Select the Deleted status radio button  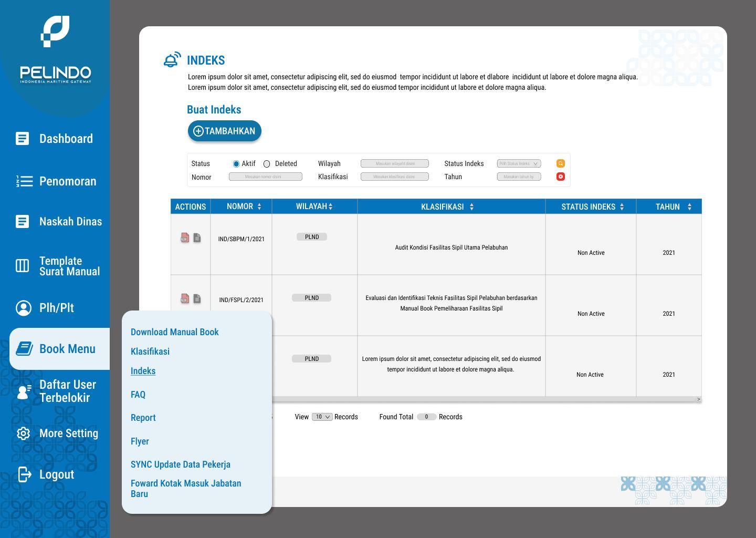tap(267, 164)
